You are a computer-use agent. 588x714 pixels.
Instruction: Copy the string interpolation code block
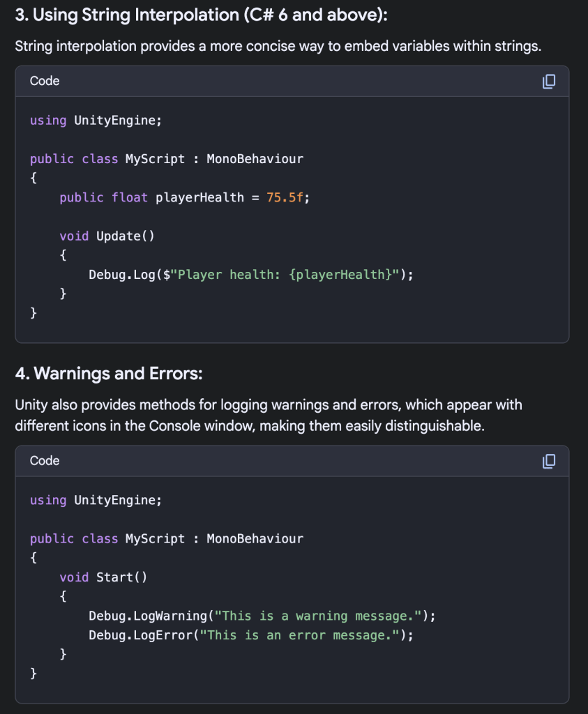(549, 82)
